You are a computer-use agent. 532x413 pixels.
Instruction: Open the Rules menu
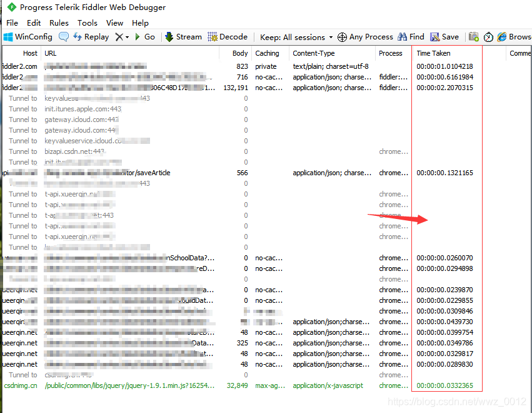[x=59, y=23]
